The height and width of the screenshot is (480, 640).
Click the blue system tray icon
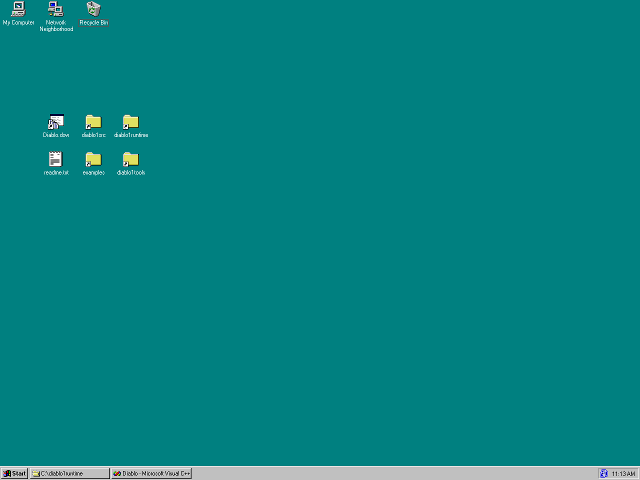(604, 473)
